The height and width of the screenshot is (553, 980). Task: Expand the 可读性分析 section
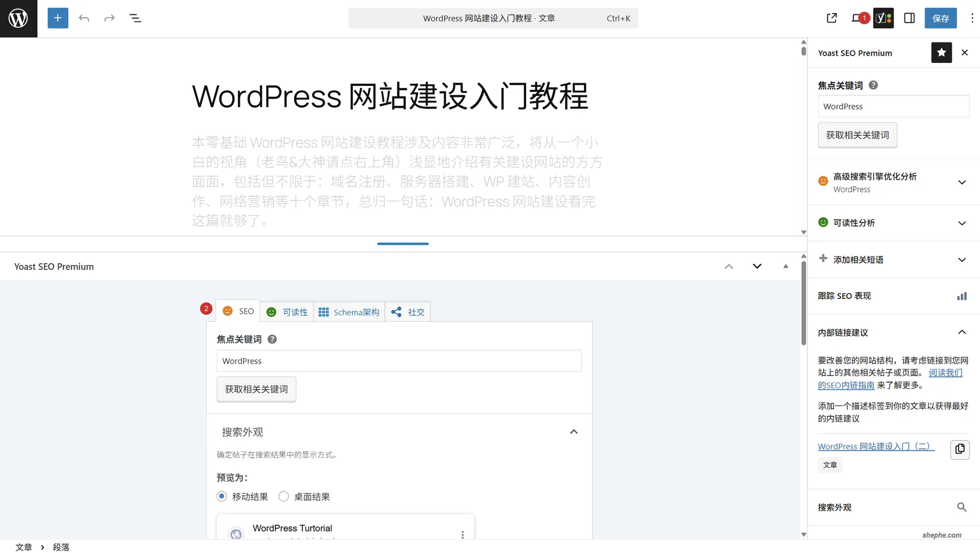[962, 223]
